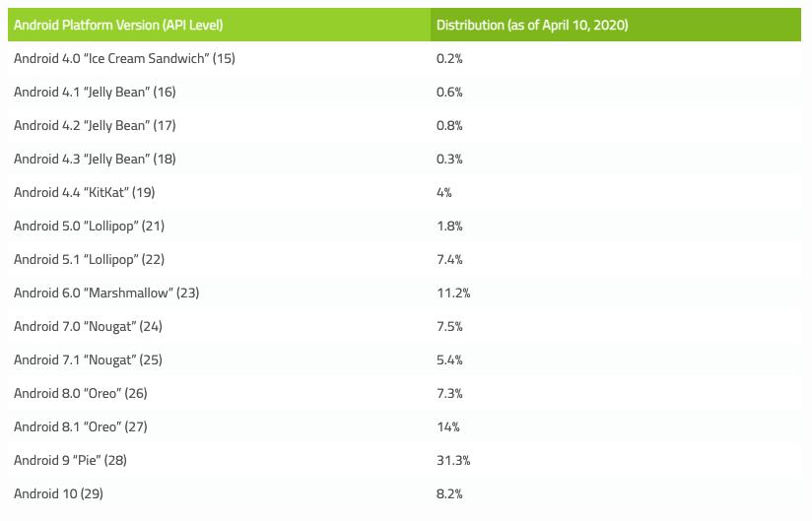Select the Android 4.0 Ice Cream Sandwich row
This screenshot has width=812, height=521.
click(x=124, y=58)
